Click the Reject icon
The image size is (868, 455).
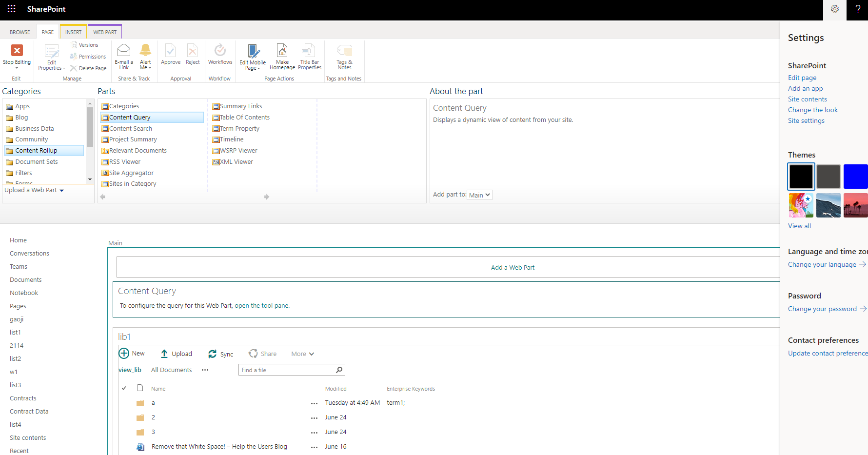[x=193, y=50]
